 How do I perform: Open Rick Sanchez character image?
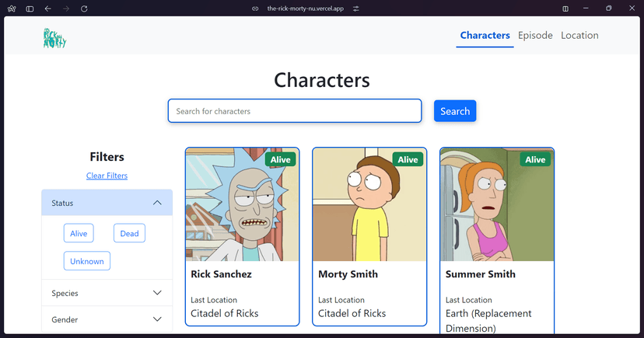tap(243, 204)
